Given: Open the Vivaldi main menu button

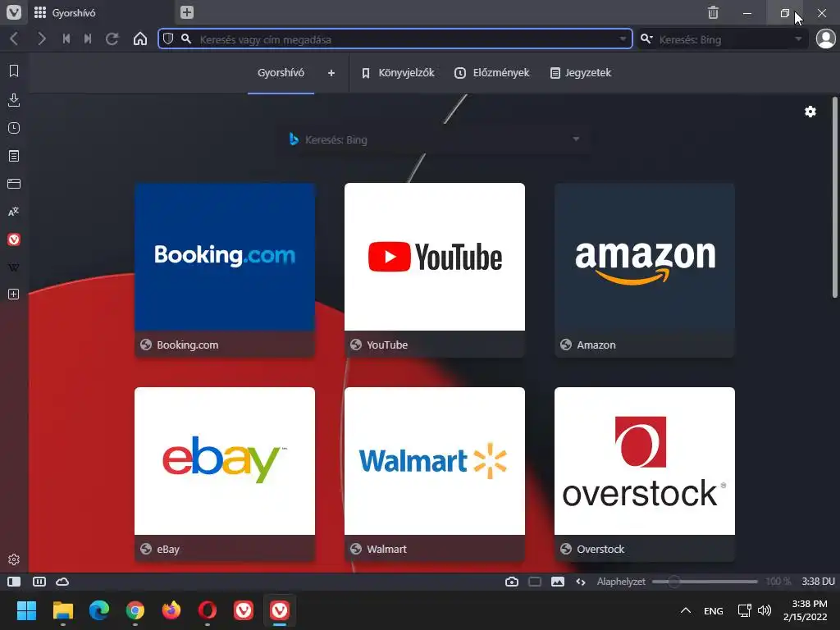Looking at the screenshot, I should (x=14, y=12).
